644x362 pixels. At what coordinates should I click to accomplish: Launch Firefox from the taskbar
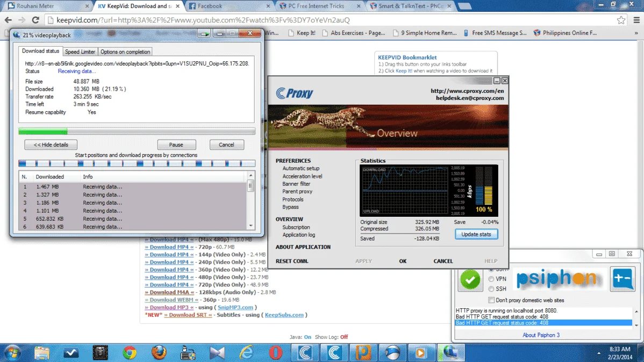[159, 352]
